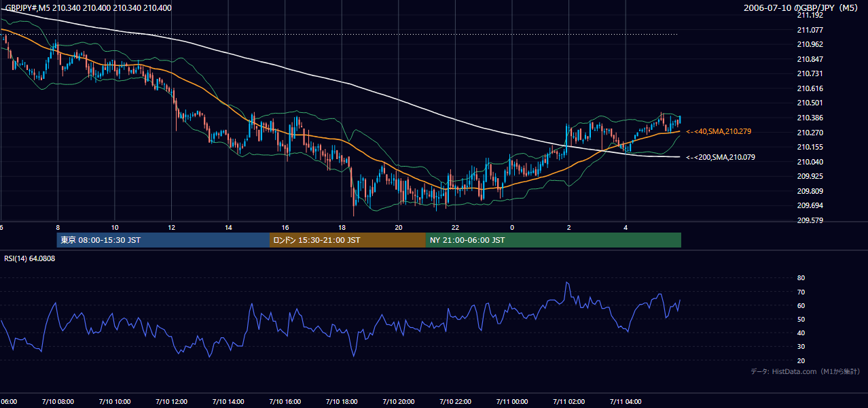Click the 209.579 price axis label
Image resolution: width=868 pixels, height=408 pixels.
(810, 220)
